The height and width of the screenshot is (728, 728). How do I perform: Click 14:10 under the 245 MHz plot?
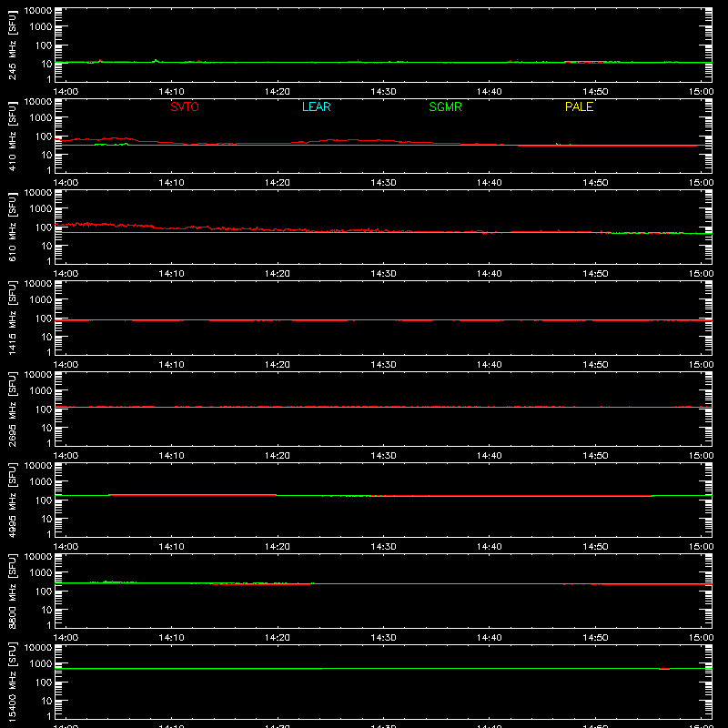(x=171, y=92)
